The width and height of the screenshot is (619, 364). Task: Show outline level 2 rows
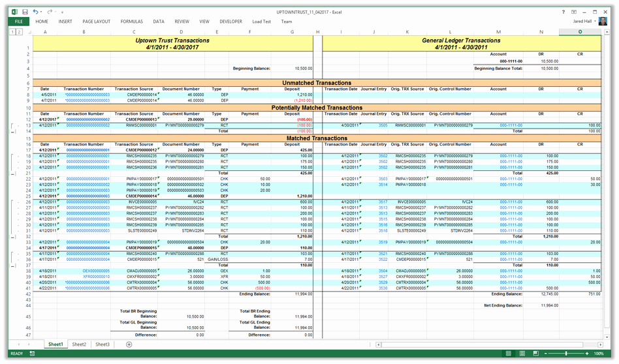click(x=18, y=32)
